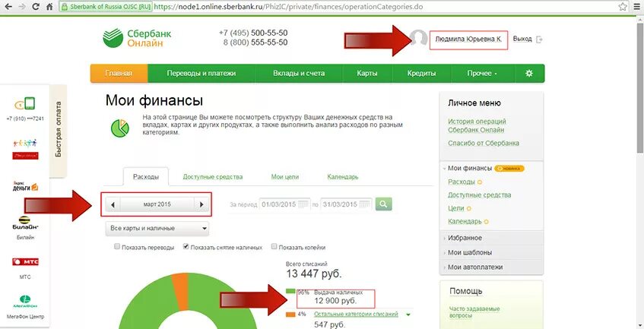The image size is (644, 329).
Task: Open Спасибо от Сбербанка link
Action: click(x=484, y=143)
